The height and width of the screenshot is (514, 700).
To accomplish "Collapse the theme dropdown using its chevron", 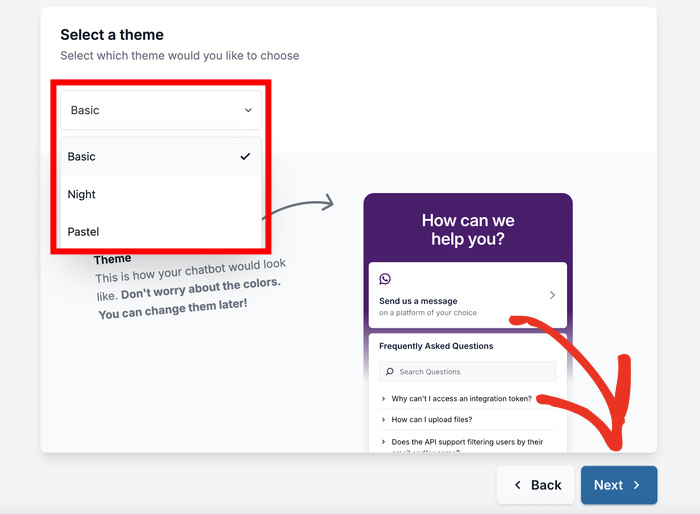I will 248,111.
